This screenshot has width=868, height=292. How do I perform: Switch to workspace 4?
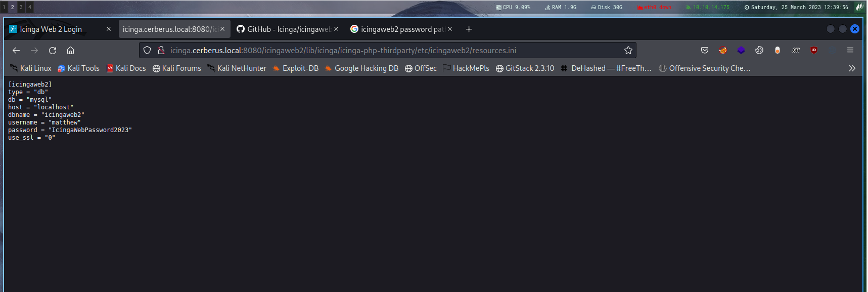[30, 7]
